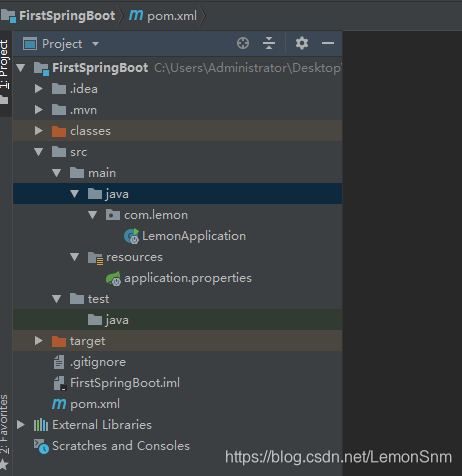This screenshot has height=476, width=462.
Task: Expand the target folder
Action: point(39,341)
